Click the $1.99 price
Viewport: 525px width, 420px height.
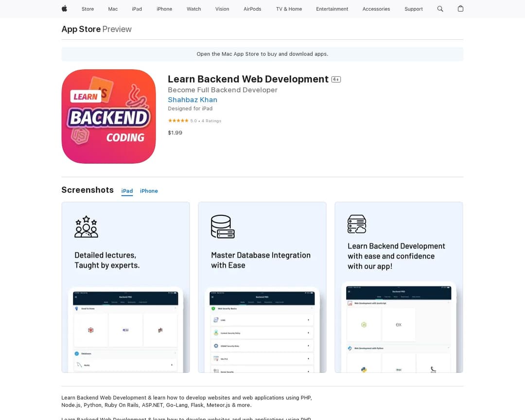pos(175,133)
